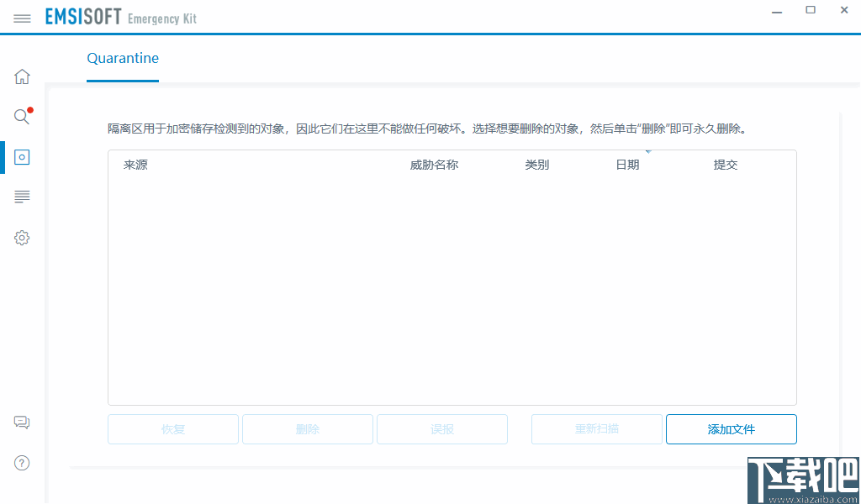Select the Scan (magnifier) sidebar icon
Screen dimensions: 861x504
pos(21,117)
